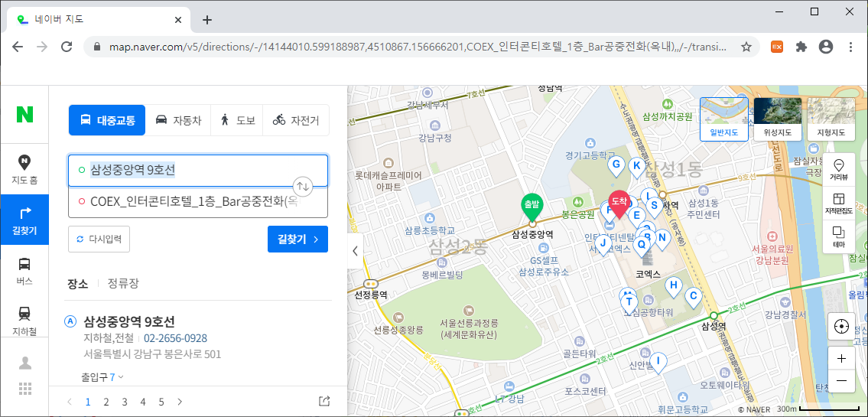Close the 네이버 지도 browser tab
This screenshot has height=417, width=868.
click(x=178, y=19)
